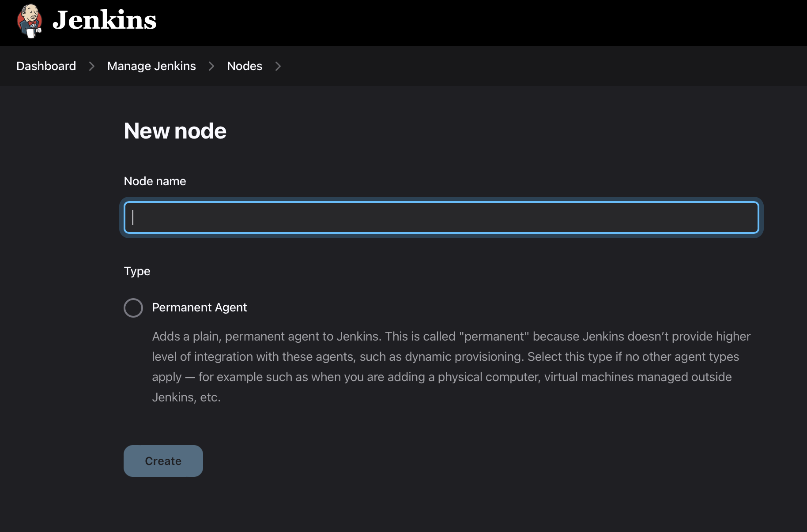Click the Node name field label

[x=155, y=181]
